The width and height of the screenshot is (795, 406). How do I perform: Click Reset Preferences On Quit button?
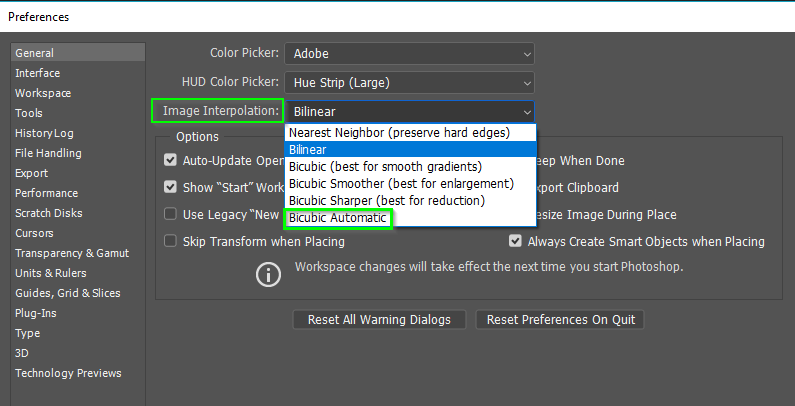tap(559, 320)
